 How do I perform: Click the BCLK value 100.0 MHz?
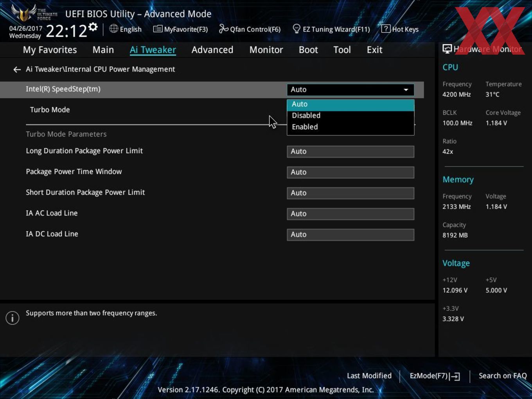click(457, 123)
